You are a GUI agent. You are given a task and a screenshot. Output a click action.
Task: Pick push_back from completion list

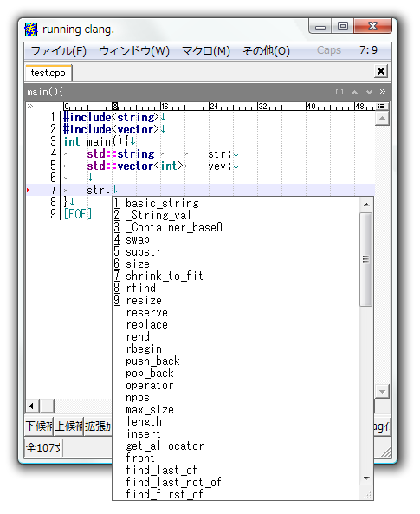point(152,361)
